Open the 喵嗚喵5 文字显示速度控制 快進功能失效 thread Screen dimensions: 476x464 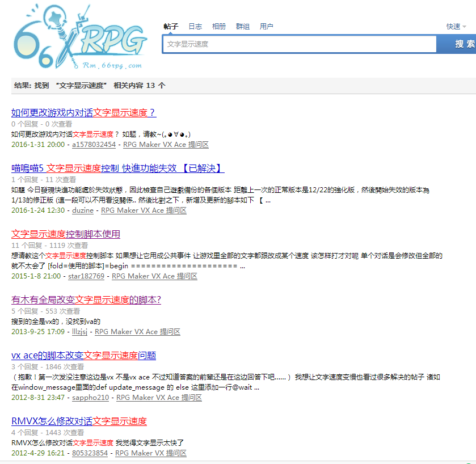tap(118, 168)
